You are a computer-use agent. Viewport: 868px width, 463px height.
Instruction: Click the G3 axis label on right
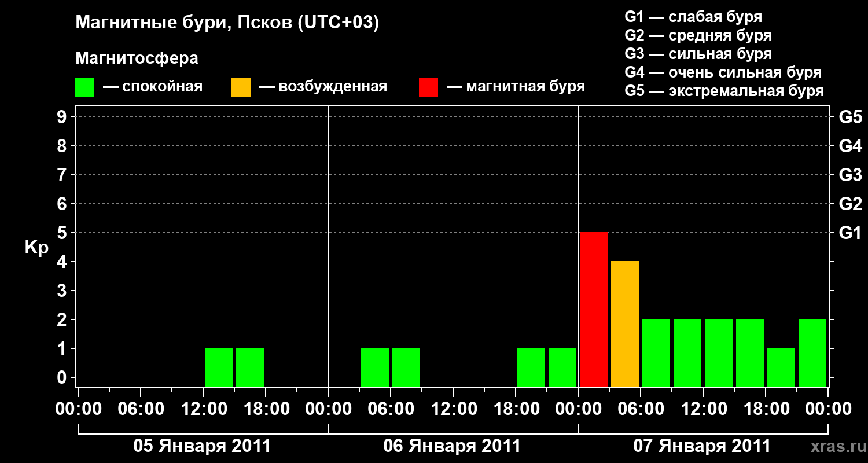pyautogui.click(x=850, y=175)
